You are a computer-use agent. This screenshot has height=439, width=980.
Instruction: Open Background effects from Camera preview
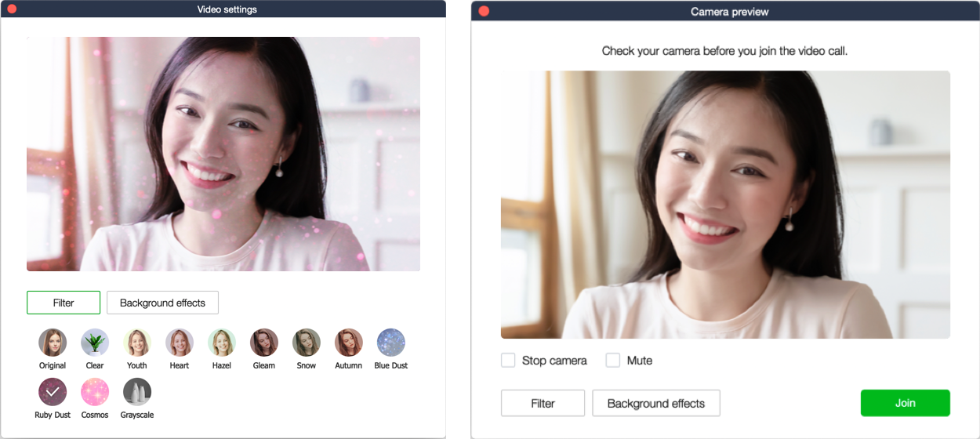655,403
